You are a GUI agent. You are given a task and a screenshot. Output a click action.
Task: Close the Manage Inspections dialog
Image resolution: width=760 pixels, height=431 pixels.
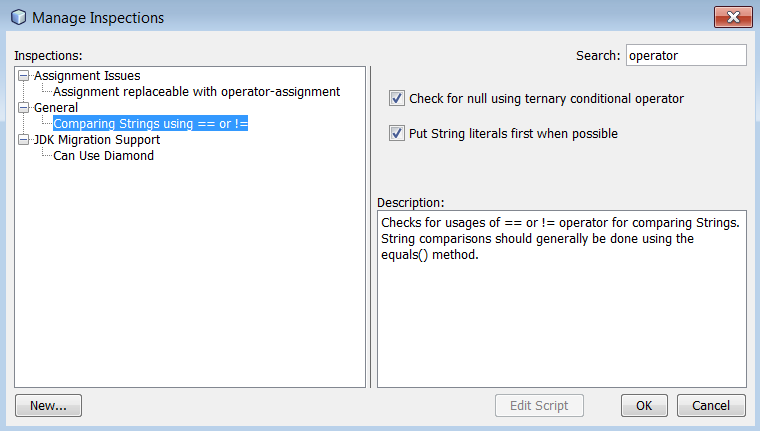[733, 17]
